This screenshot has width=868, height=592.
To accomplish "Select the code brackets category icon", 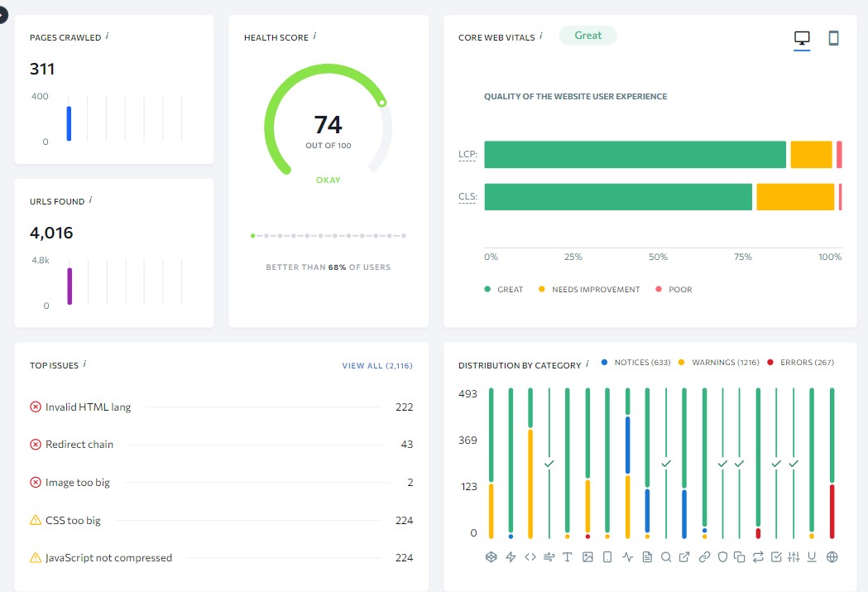I will tap(530, 557).
